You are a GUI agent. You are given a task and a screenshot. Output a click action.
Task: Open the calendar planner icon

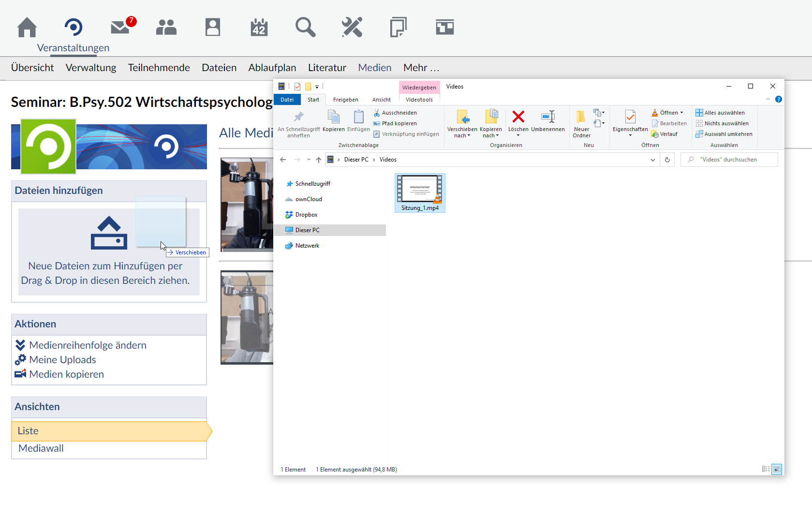pos(259,27)
